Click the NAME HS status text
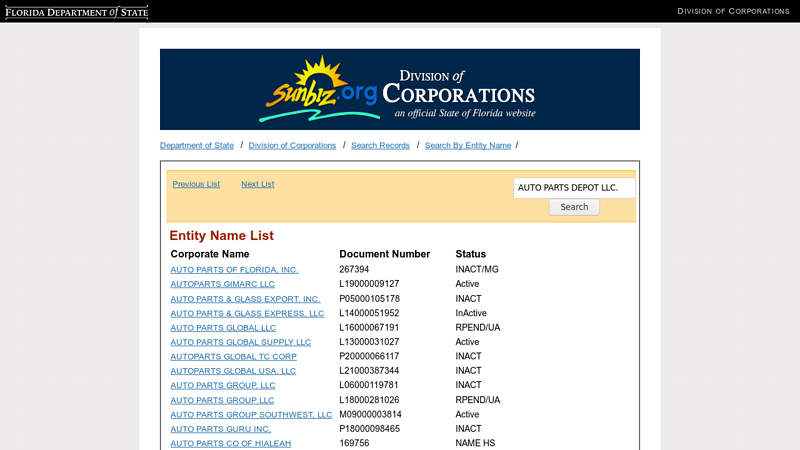The image size is (800, 450). [x=475, y=443]
